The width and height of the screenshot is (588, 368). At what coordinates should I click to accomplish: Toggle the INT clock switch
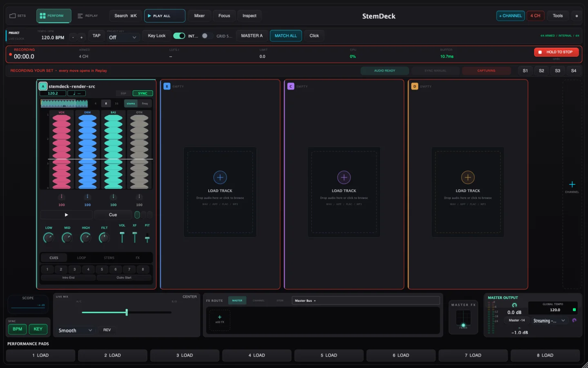coord(179,36)
